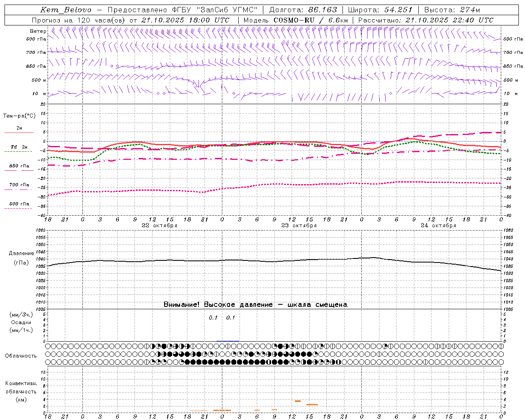Click the (км) unit under convective cloudiness
Viewport: 525px width, 420px height.
click(21, 400)
